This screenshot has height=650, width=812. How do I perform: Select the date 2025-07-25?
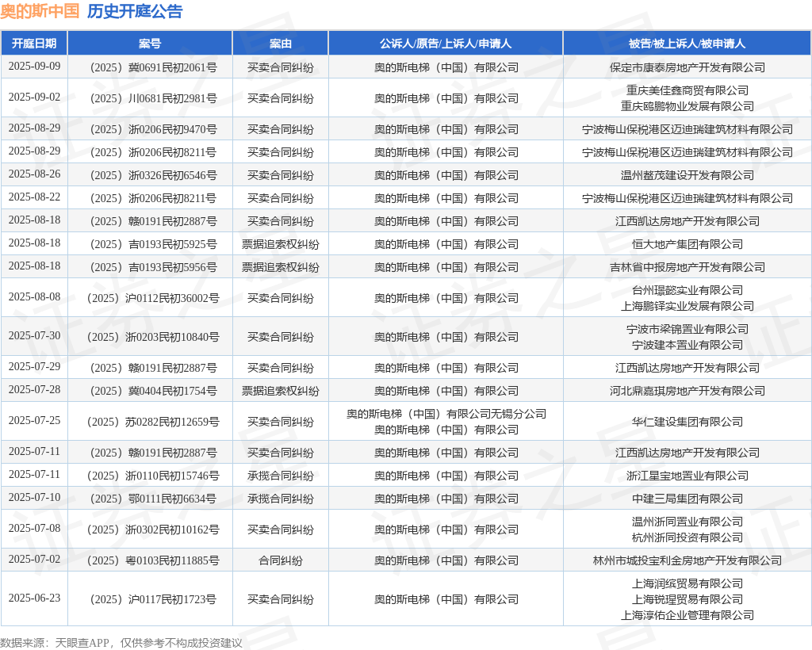coord(34,421)
